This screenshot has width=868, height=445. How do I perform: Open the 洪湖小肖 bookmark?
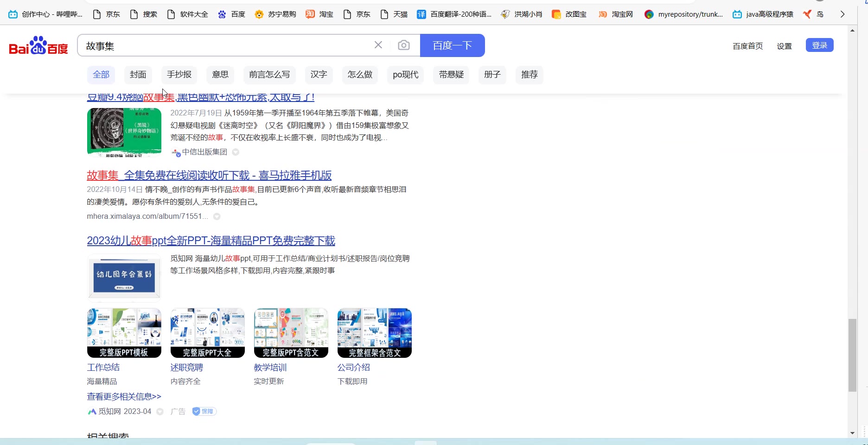click(522, 14)
